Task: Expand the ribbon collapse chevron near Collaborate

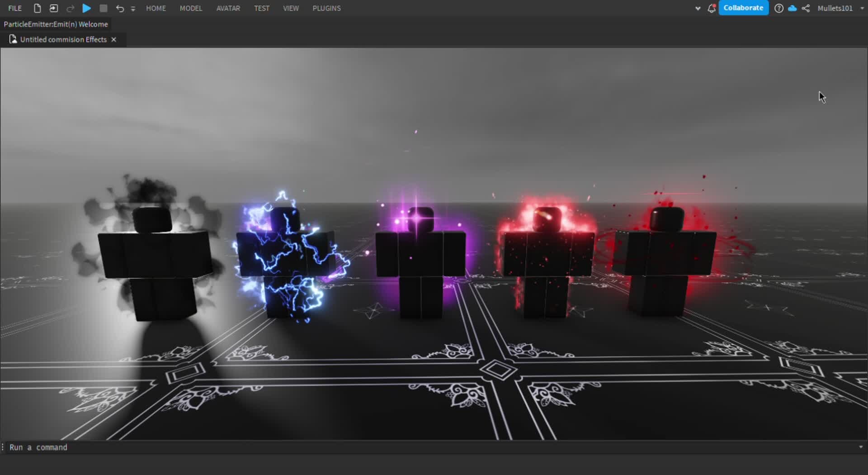Action: tap(698, 8)
